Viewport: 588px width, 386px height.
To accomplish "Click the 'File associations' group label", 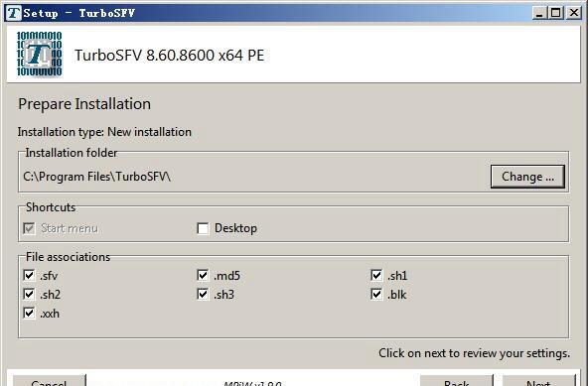I will point(68,257).
